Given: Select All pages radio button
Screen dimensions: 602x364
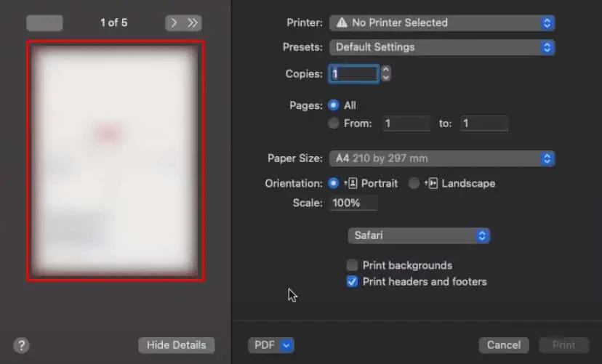Looking at the screenshot, I should [333, 105].
